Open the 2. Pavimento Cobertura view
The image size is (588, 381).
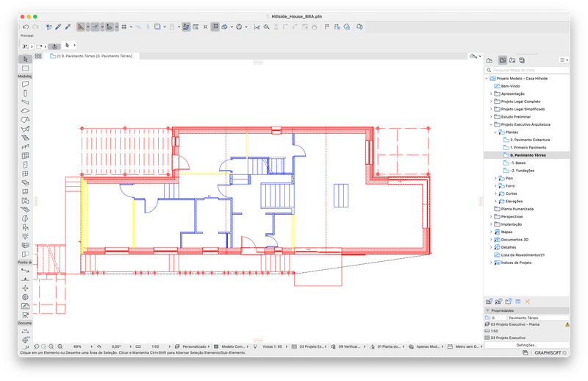click(526, 140)
